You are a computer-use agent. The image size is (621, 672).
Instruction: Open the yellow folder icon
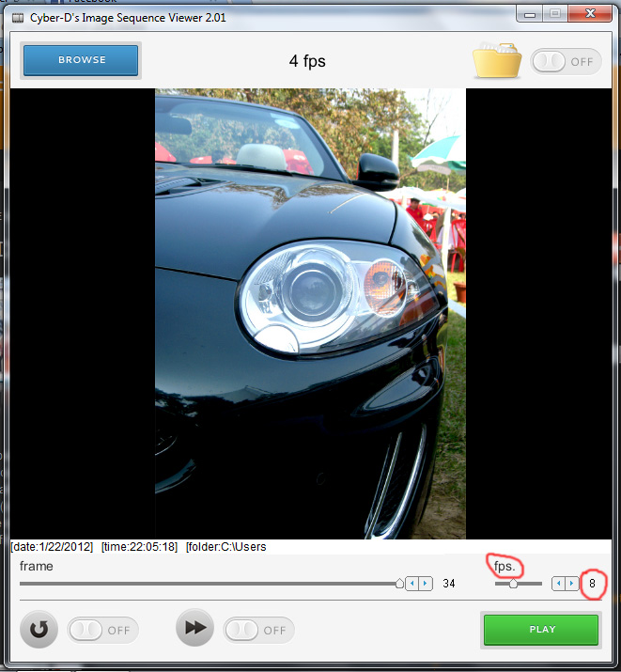click(x=497, y=60)
